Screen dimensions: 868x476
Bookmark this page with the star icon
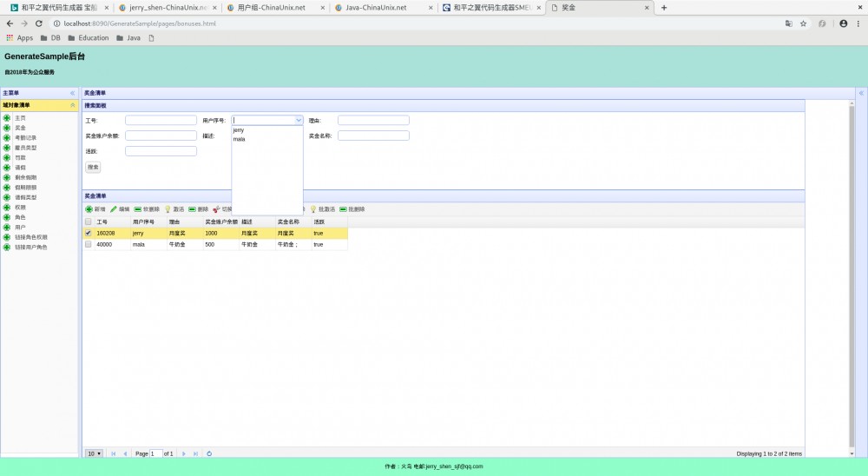click(803, 23)
